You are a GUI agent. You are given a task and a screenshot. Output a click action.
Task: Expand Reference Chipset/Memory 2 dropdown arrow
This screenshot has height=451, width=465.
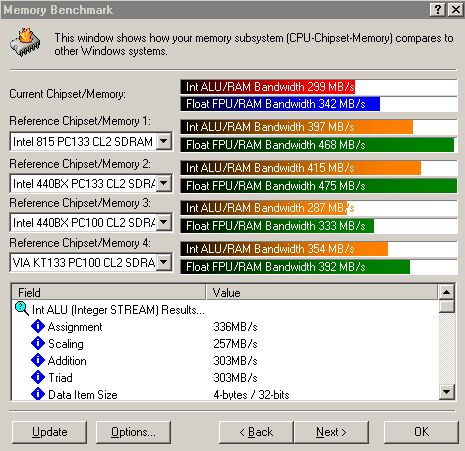pyautogui.click(x=164, y=183)
